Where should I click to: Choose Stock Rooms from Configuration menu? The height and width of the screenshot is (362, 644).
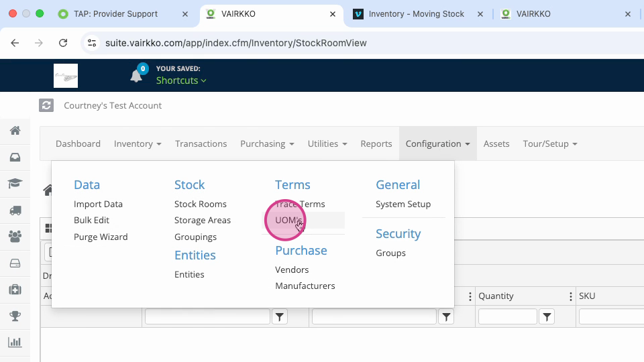pos(201,204)
